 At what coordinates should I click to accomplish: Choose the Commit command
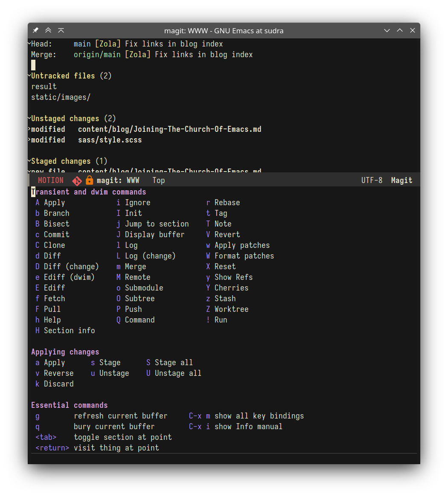[x=56, y=235]
